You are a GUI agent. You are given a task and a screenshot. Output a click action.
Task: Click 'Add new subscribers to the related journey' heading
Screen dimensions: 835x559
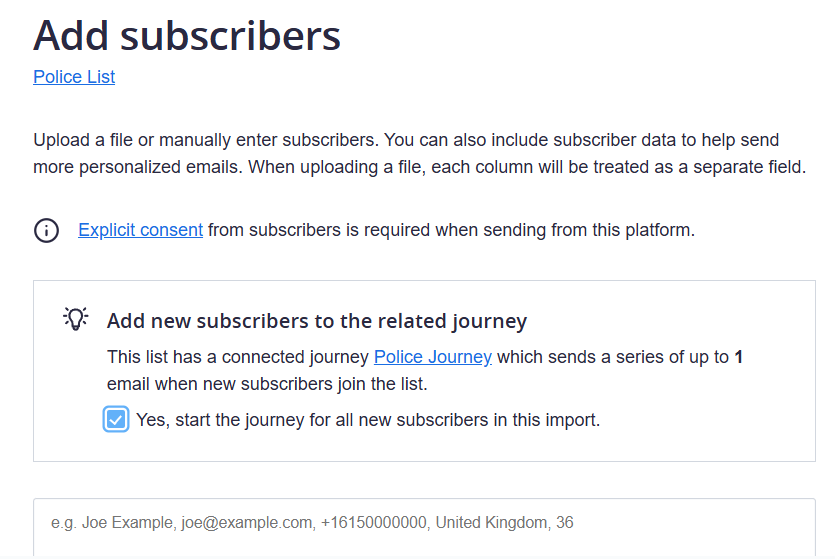(317, 321)
